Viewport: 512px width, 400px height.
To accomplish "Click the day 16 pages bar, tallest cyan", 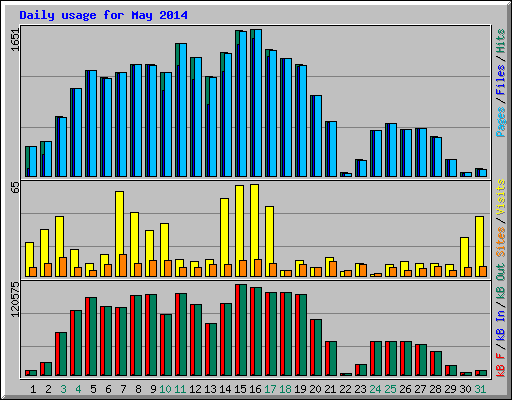I will pos(258,103).
